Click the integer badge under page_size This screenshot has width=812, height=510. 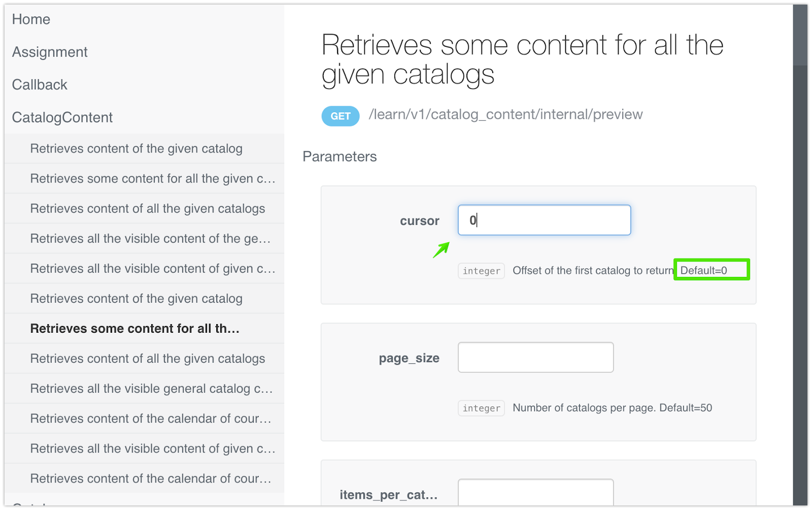(x=481, y=408)
